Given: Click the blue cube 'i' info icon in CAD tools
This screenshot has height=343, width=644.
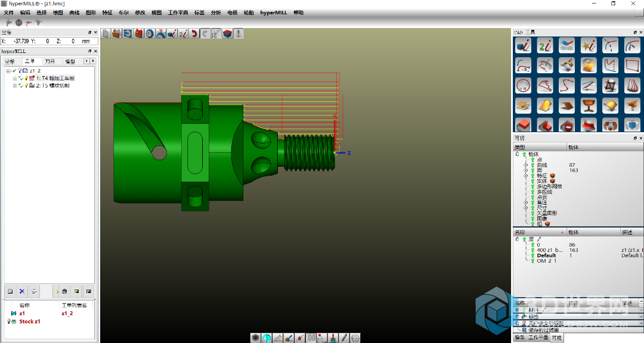Looking at the screenshot, I should point(524,45).
